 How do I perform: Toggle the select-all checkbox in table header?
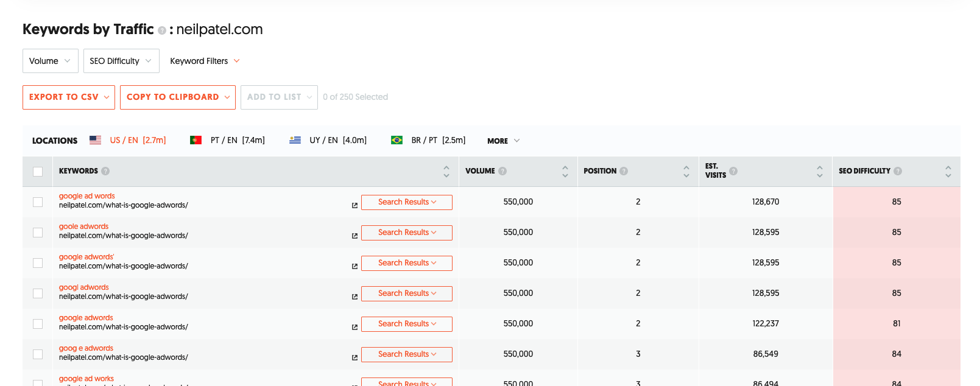(38, 172)
